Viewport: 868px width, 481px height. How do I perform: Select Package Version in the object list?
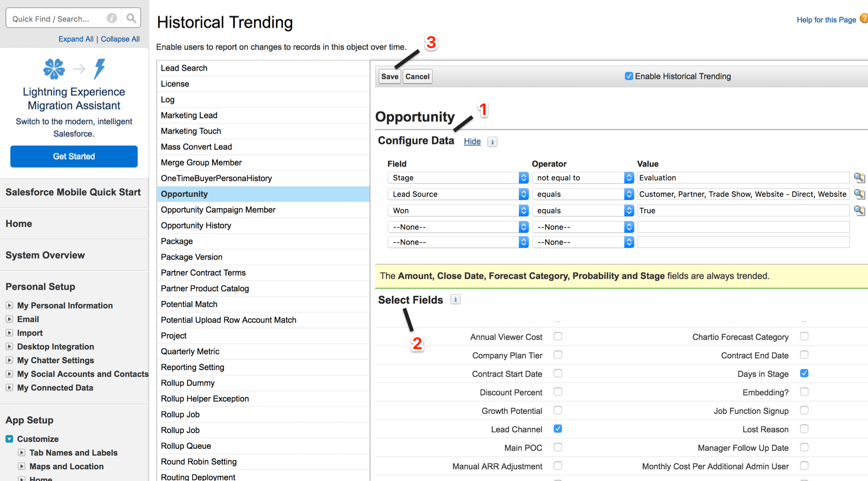coord(263,257)
